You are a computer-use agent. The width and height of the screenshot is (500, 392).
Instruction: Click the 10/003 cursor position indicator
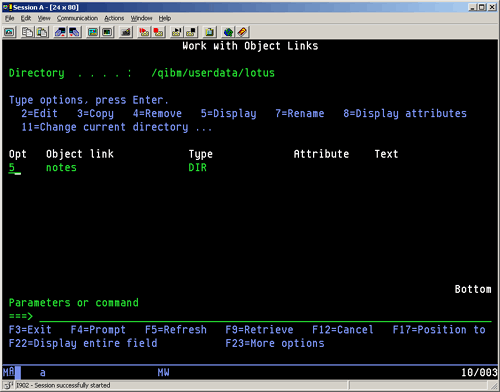(x=479, y=372)
